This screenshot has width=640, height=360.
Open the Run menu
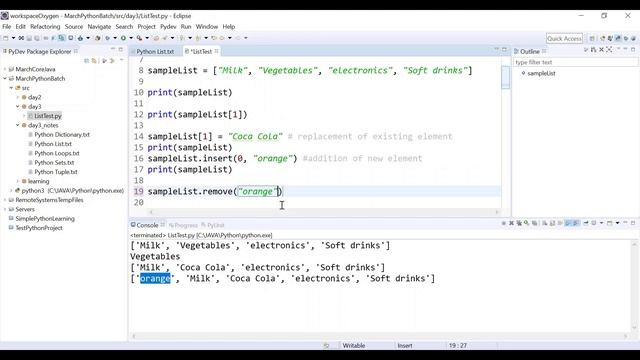(x=186, y=27)
